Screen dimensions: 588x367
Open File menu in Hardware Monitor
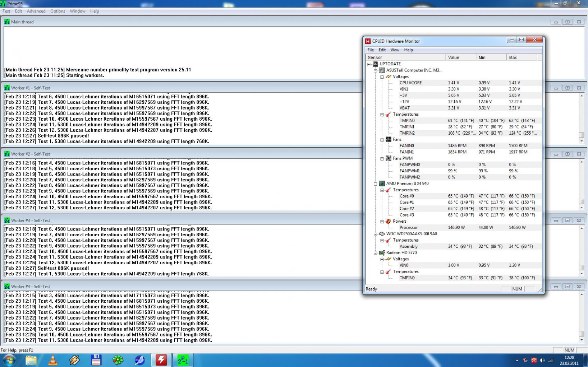371,50
